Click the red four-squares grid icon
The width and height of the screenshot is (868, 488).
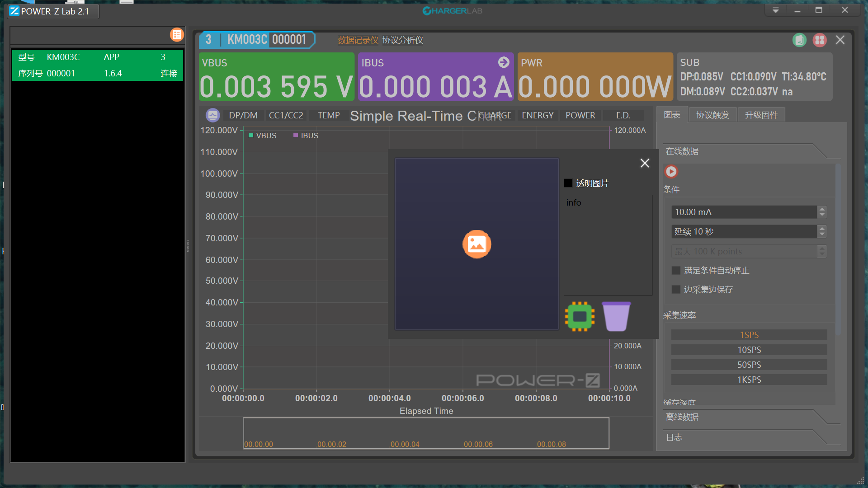point(820,40)
